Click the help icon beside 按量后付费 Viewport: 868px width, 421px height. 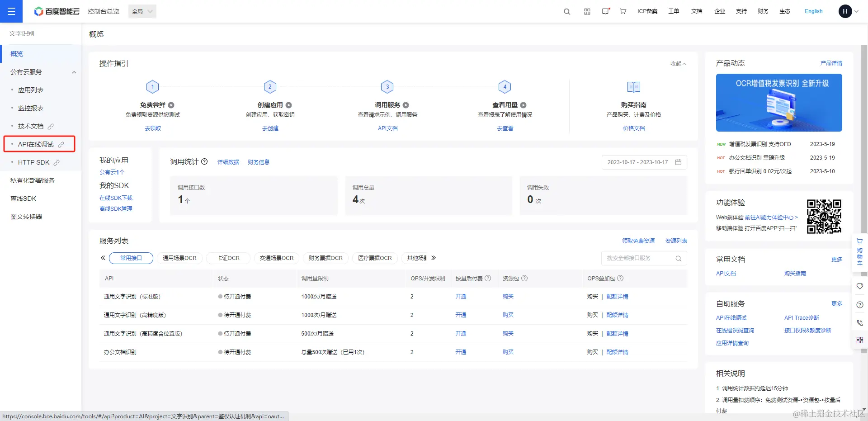click(488, 278)
